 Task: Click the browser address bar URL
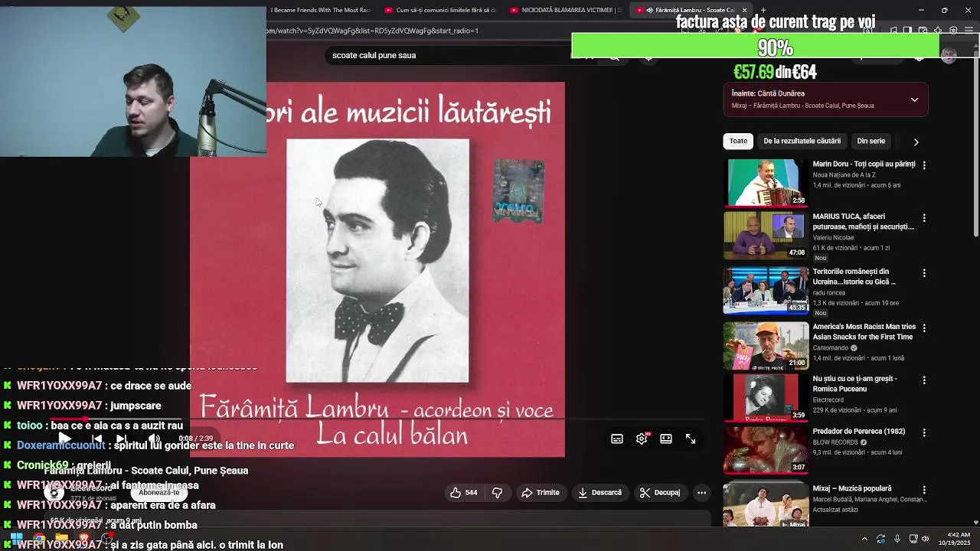[372, 31]
